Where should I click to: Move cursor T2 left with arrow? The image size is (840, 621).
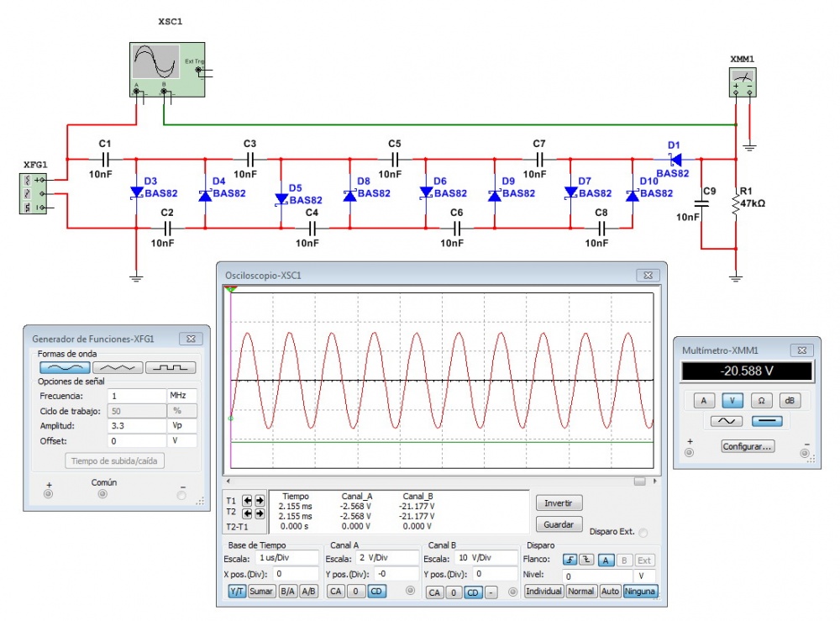[248, 513]
